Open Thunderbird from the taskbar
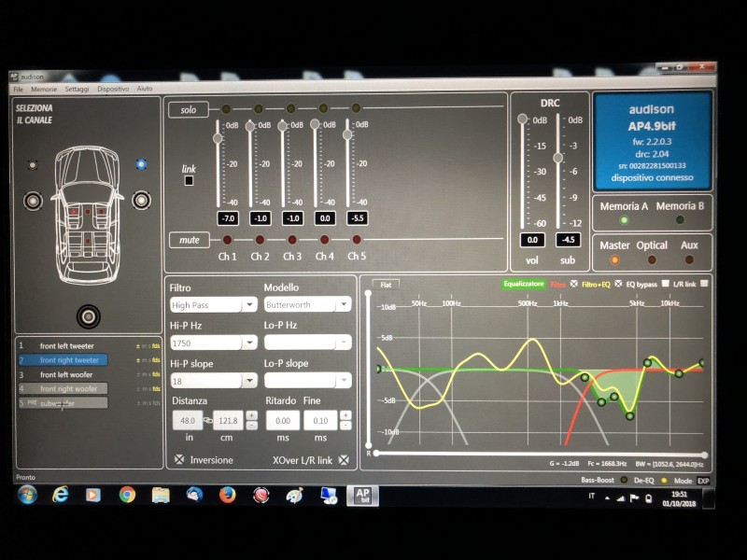This screenshot has width=747, height=560. coord(194,496)
